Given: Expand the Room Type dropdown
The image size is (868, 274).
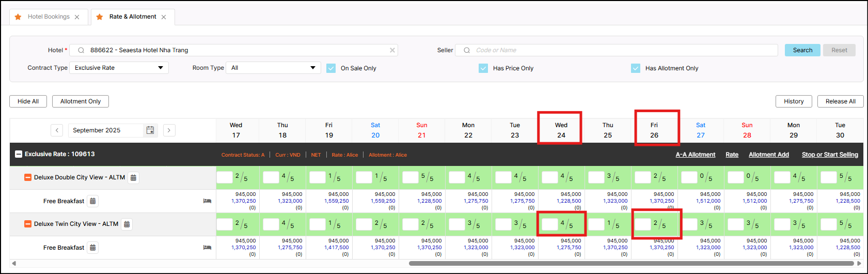Looking at the screenshot, I should click(x=273, y=68).
